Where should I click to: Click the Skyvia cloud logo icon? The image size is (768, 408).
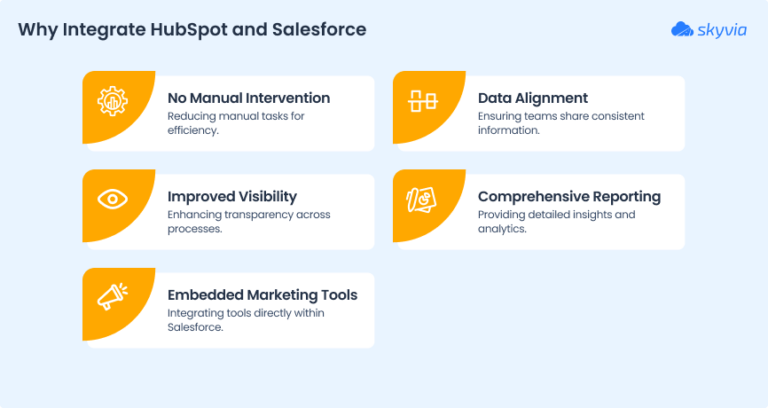[683, 29]
